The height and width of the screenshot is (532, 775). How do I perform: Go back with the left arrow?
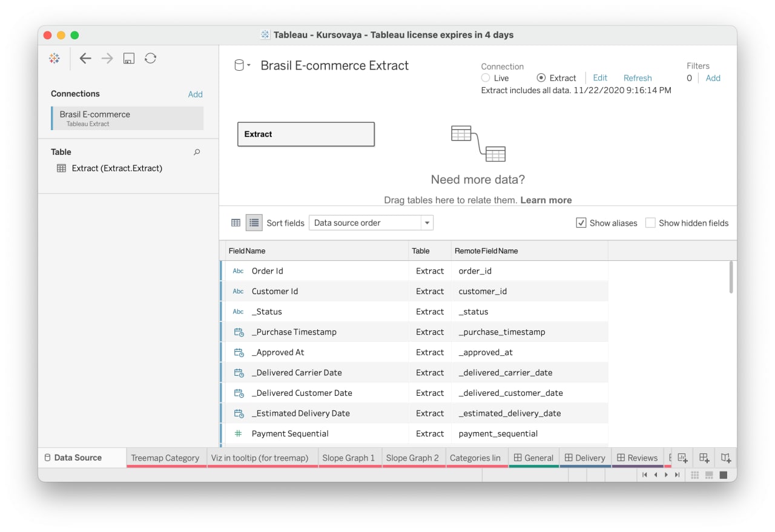pos(85,58)
